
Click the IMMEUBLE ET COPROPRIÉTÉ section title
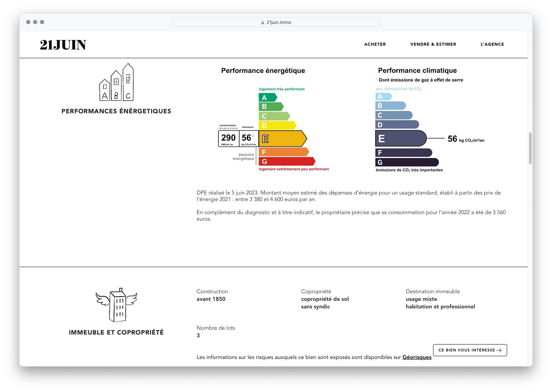coord(116,332)
